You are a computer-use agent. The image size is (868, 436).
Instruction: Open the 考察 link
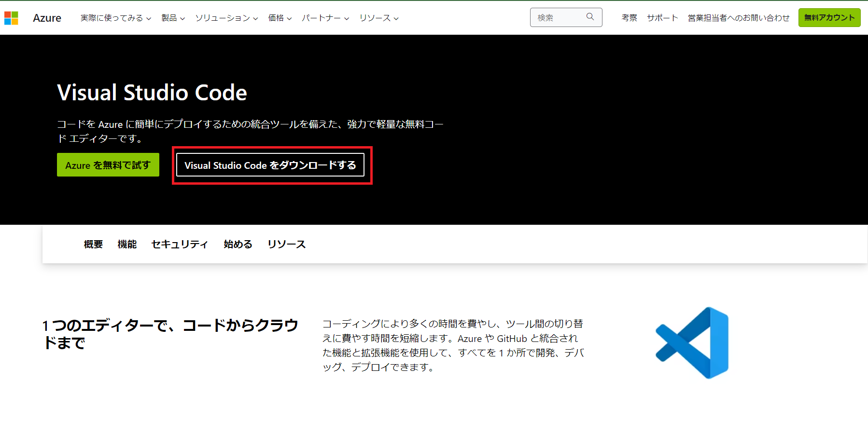(x=629, y=18)
